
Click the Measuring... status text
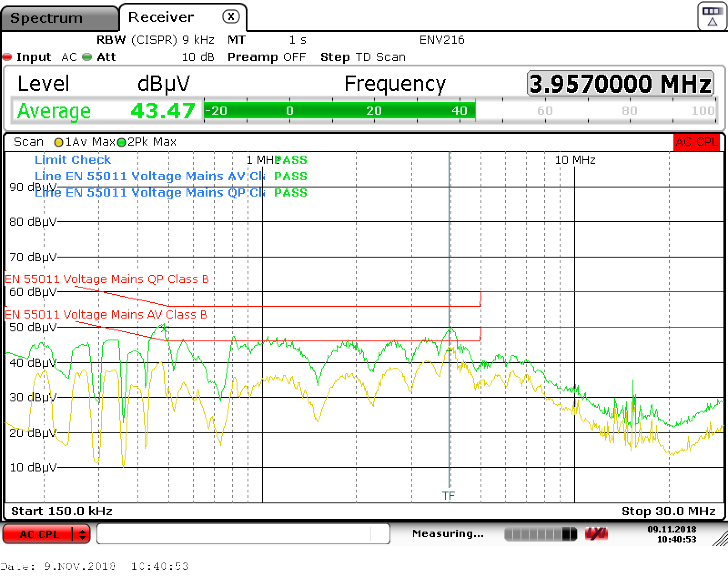[448, 533]
